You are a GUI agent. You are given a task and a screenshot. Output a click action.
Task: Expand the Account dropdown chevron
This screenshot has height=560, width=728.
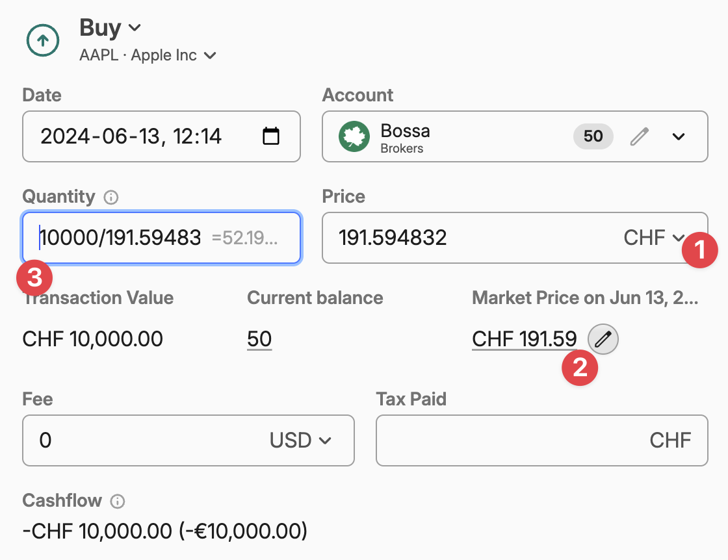(679, 136)
